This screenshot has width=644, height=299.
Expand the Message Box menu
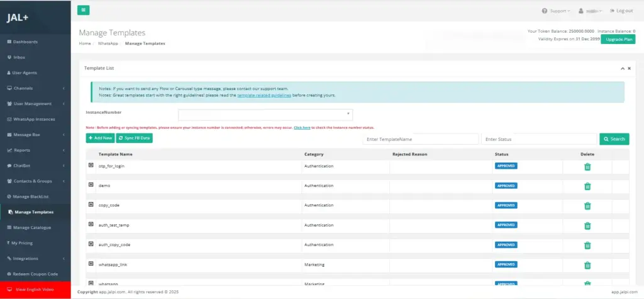pos(35,135)
